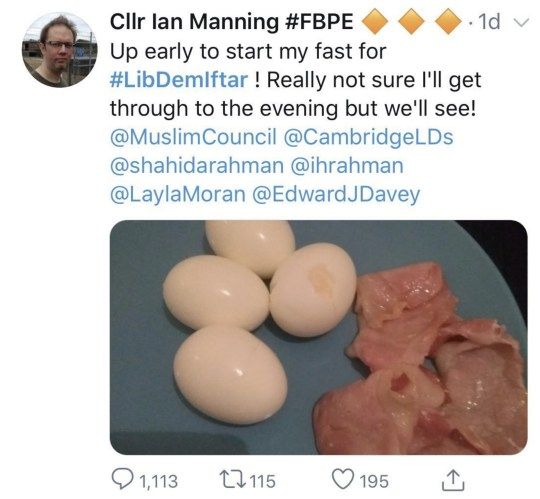
Task: Click Ian Manning's profile avatar
Action: [x=59, y=50]
